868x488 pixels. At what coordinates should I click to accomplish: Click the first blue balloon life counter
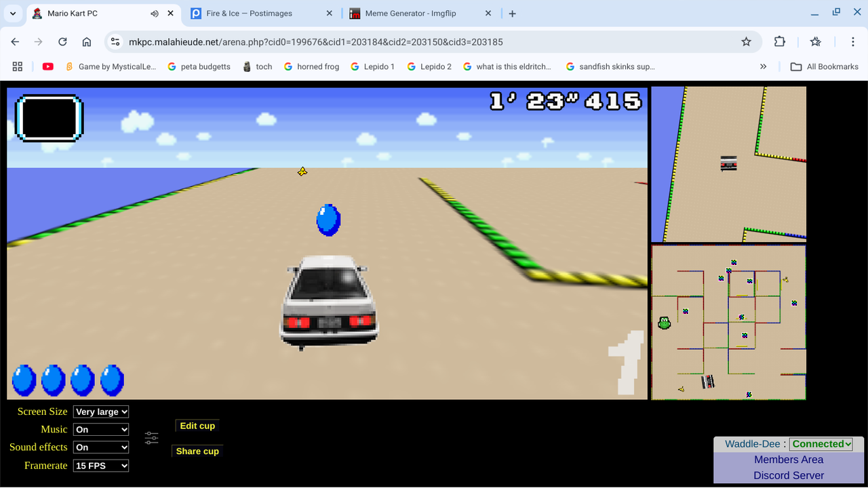click(24, 380)
